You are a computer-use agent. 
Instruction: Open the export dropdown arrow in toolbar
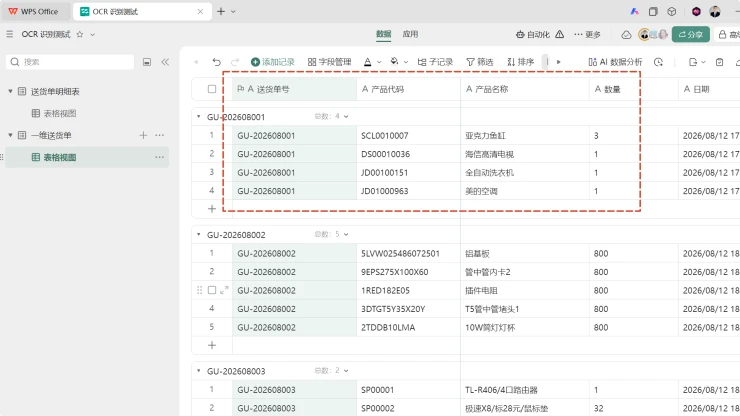pos(703,62)
